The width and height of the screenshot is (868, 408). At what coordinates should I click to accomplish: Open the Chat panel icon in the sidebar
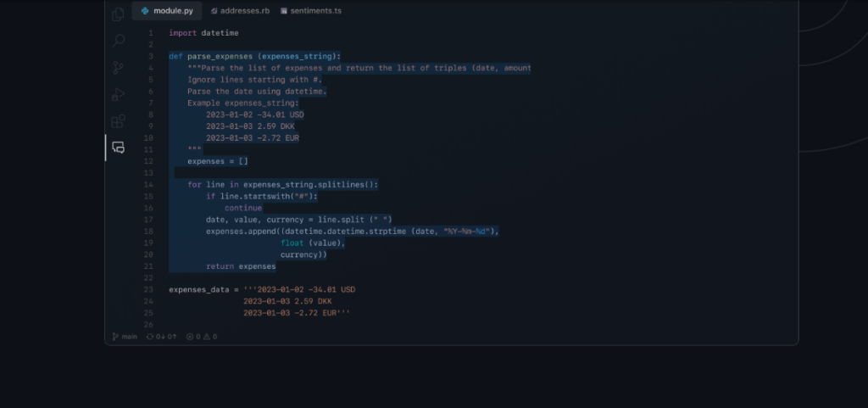(x=119, y=148)
